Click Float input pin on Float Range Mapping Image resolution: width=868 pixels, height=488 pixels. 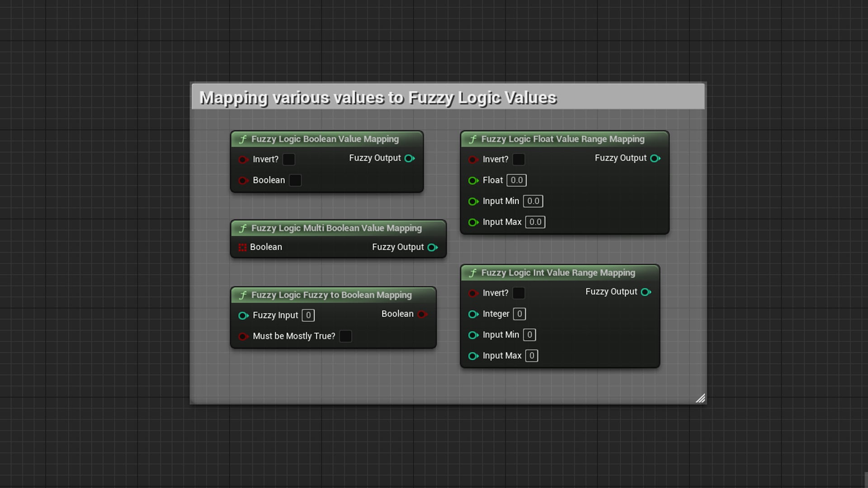click(473, 180)
